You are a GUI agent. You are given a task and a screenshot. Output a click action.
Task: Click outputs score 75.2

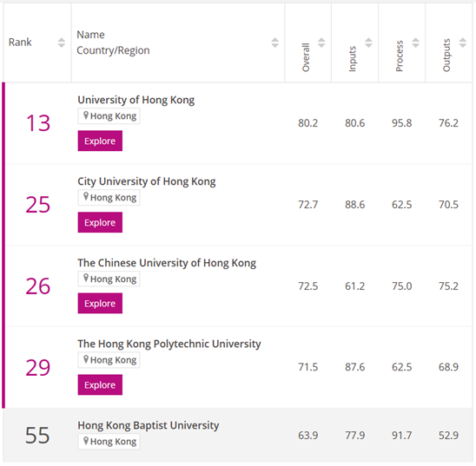coord(448,286)
